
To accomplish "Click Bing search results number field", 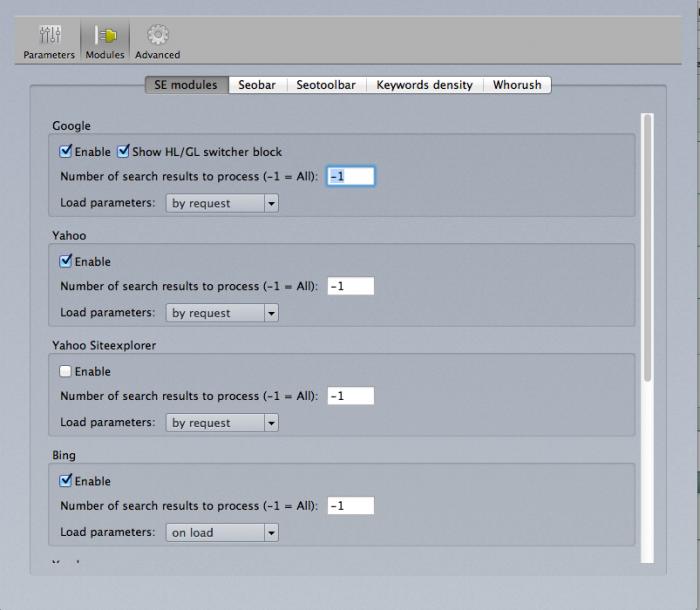I will coord(351,506).
